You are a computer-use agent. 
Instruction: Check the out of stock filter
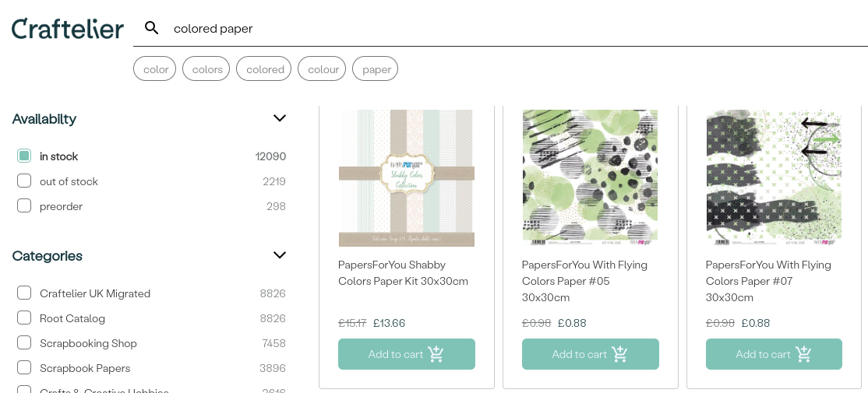tap(24, 181)
